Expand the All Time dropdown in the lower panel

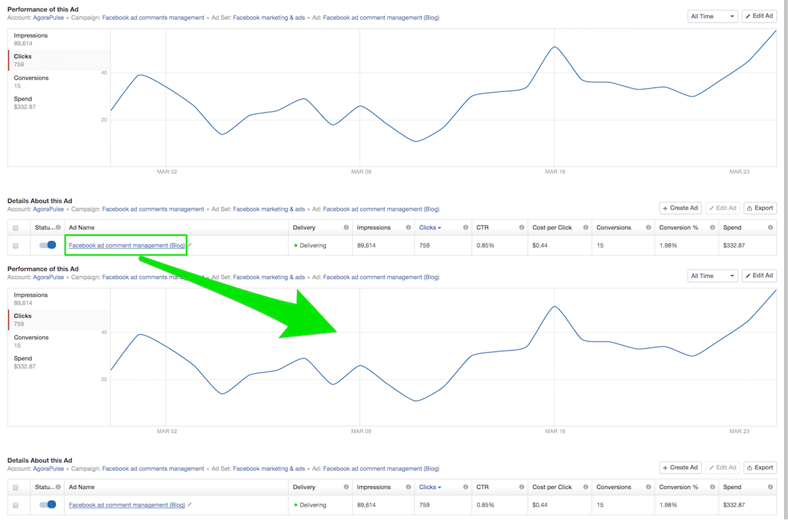point(712,276)
